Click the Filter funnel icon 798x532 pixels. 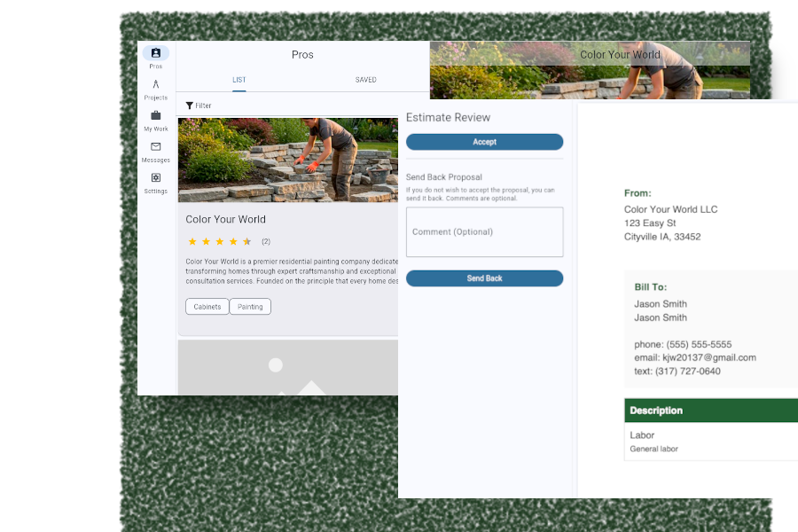[x=189, y=105]
